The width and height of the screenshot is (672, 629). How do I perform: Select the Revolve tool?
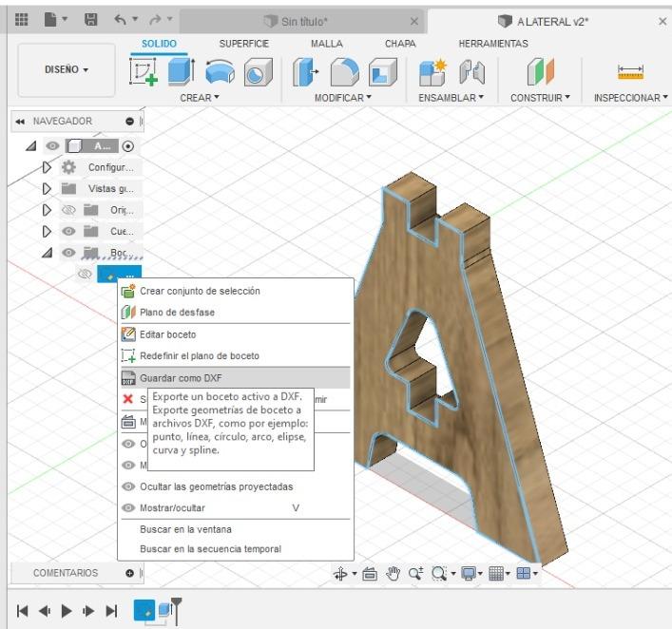click(220, 71)
